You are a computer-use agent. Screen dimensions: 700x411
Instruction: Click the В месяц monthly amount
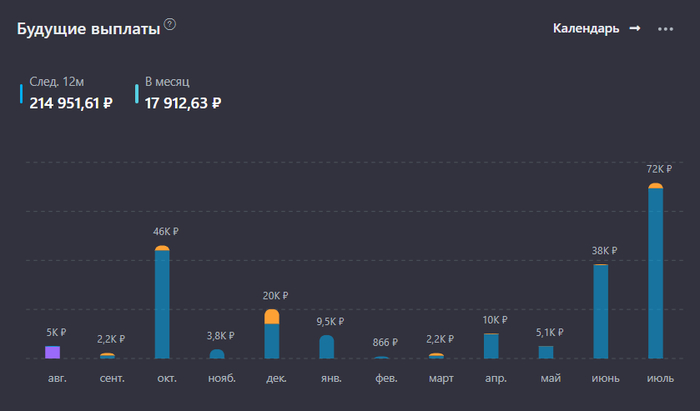pyautogui.click(x=183, y=102)
